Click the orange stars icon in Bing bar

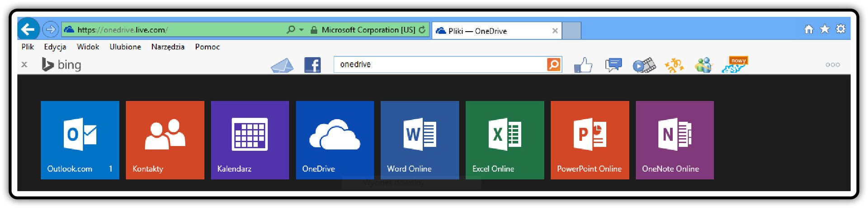[674, 65]
